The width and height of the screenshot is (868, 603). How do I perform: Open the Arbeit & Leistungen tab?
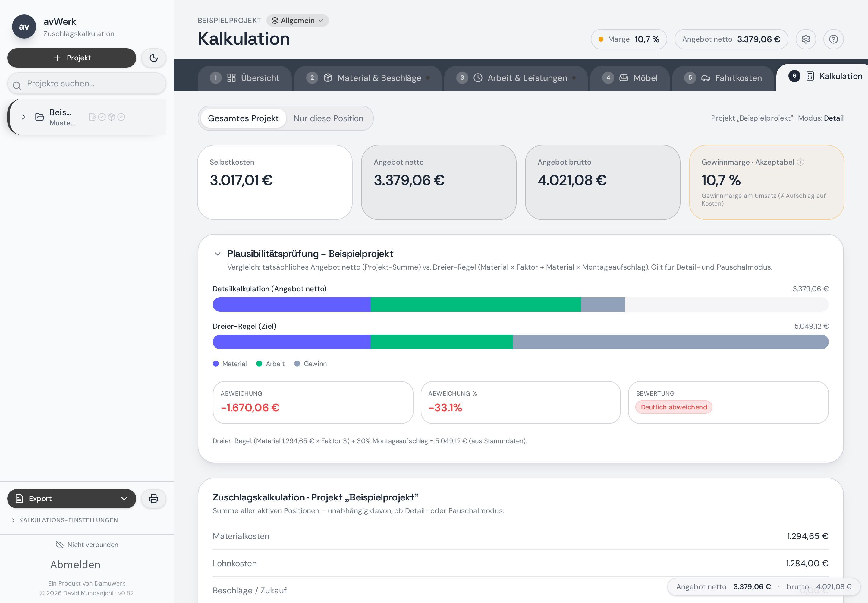click(x=516, y=78)
